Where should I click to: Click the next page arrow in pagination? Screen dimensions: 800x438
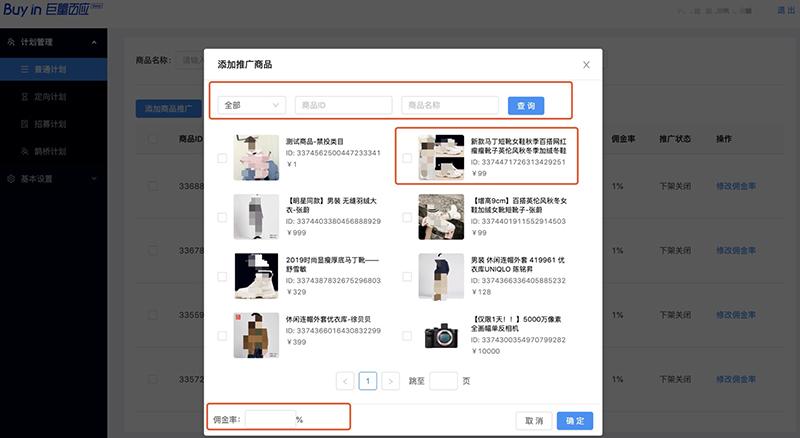tap(391, 381)
